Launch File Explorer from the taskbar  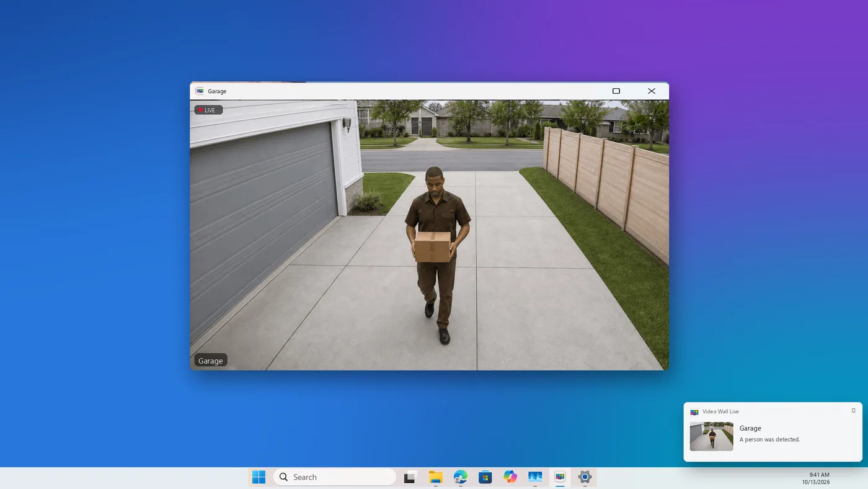435,477
